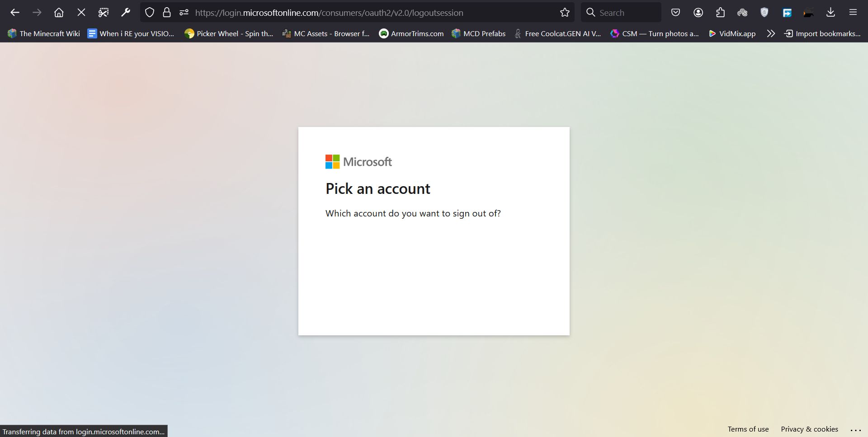Bookmark this page with the star icon

tap(565, 13)
